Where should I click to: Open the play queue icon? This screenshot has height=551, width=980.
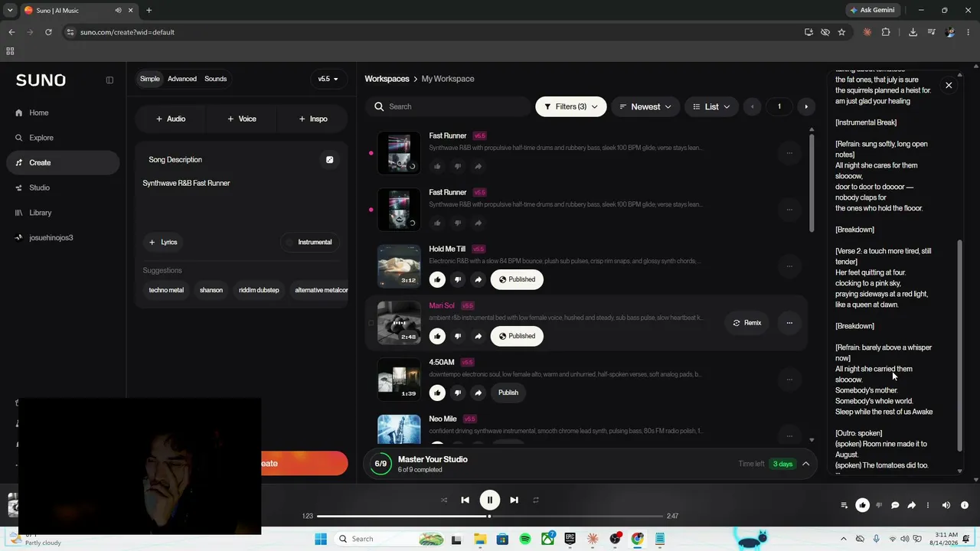pos(844,505)
